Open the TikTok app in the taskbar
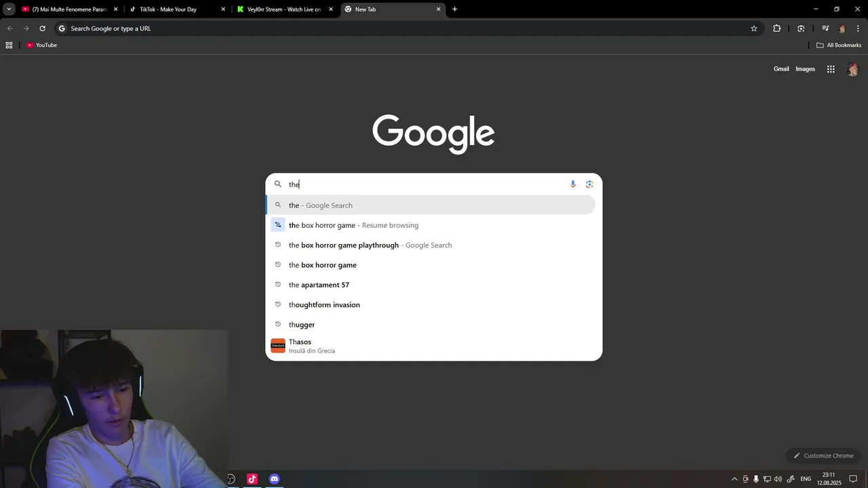The width and height of the screenshot is (868, 488). pos(252,479)
